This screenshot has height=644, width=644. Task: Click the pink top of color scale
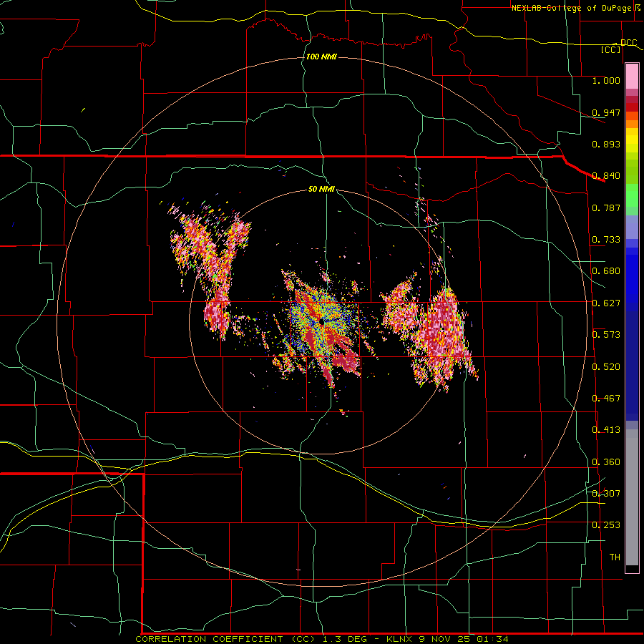[632, 76]
